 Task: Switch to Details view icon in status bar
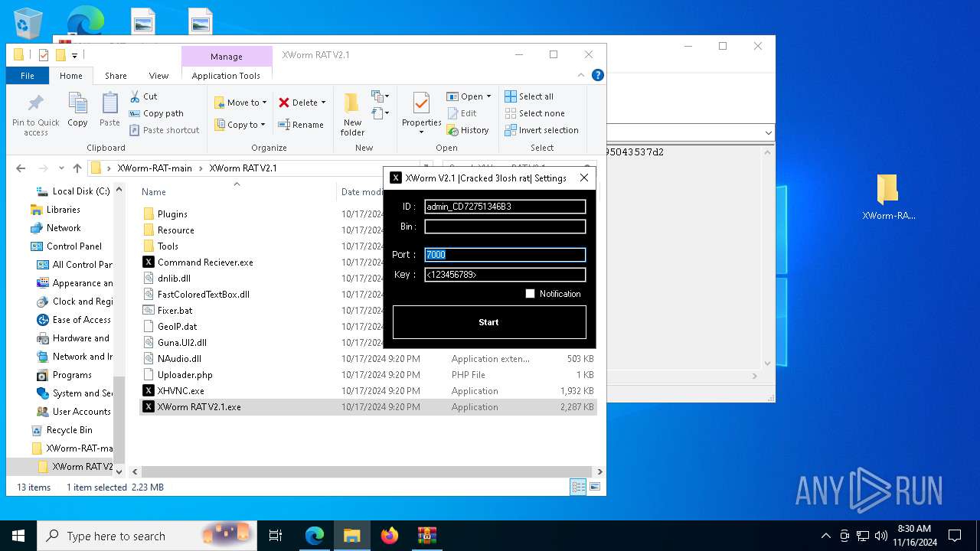(x=578, y=487)
